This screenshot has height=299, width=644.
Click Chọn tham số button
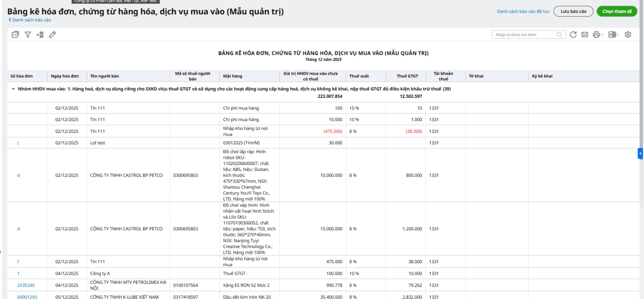point(617,11)
